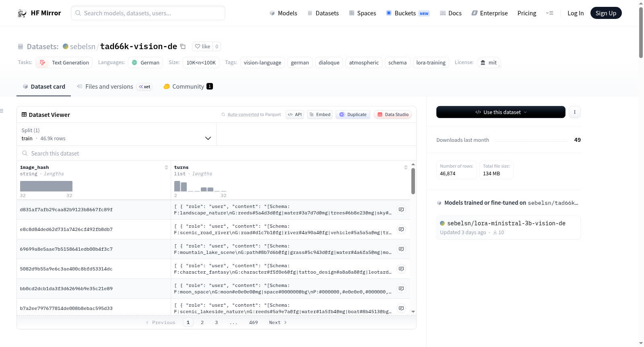Image resolution: width=644 pixels, height=347 pixels.
Task: Go to Models in the top navigation
Action: [283, 13]
